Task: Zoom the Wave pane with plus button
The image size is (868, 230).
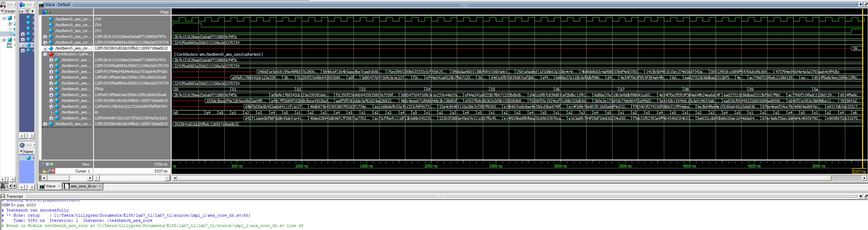Action: tap(861, 4)
